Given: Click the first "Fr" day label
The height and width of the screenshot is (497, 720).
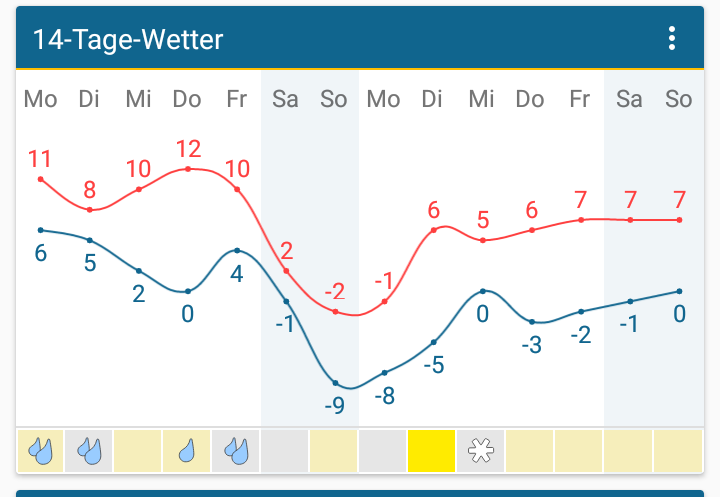Looking at the screenshot, I should click(236, 99).
